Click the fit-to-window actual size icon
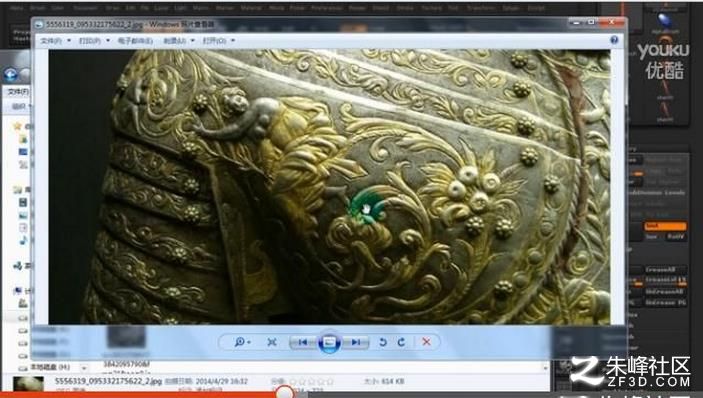 click(x=272, y=342)
